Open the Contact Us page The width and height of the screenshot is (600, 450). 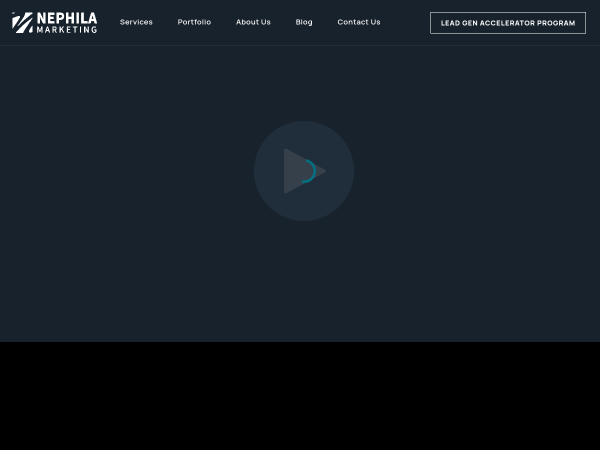tap(359, 22)
